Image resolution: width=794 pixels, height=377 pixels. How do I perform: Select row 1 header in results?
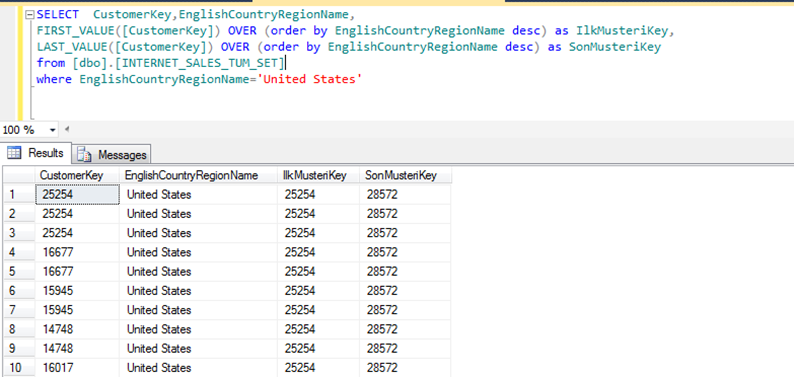coord(18,195)
